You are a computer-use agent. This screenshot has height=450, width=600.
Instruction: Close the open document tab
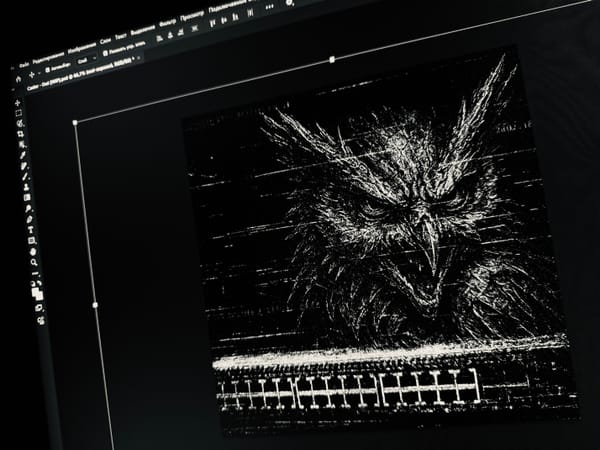point(139,57)
